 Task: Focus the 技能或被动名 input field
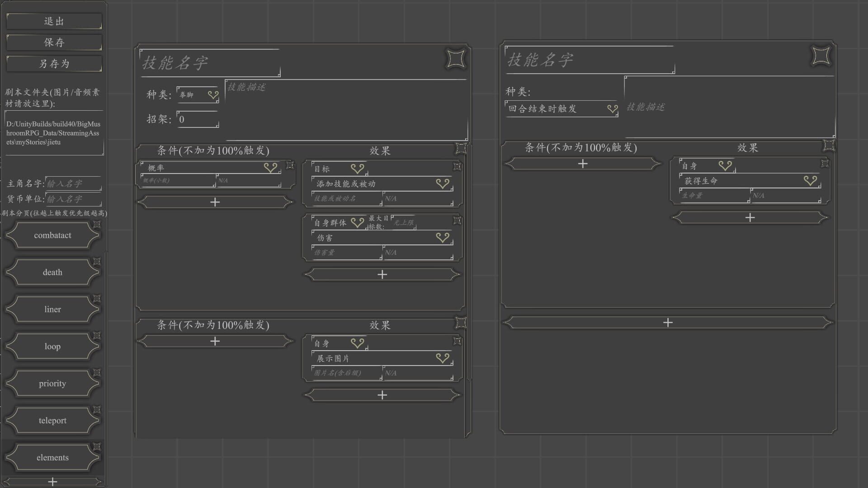(x=347, y=198)
